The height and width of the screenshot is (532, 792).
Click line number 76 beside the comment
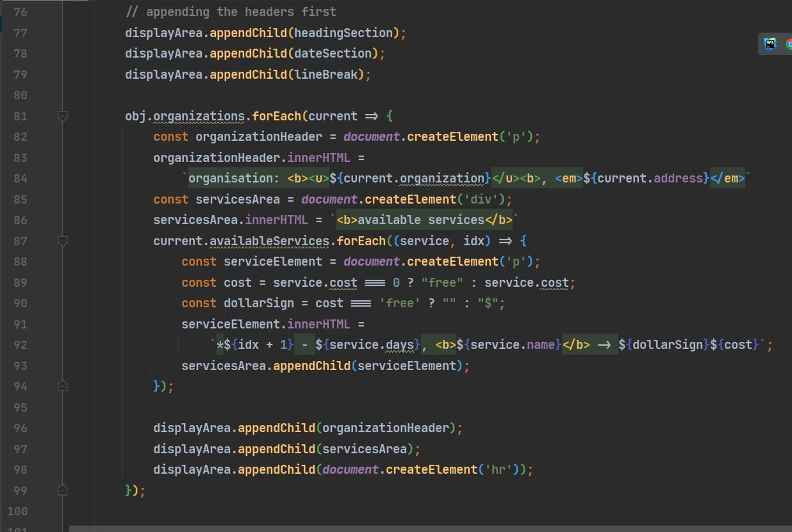pyautogui.click(x=20, y=11)
